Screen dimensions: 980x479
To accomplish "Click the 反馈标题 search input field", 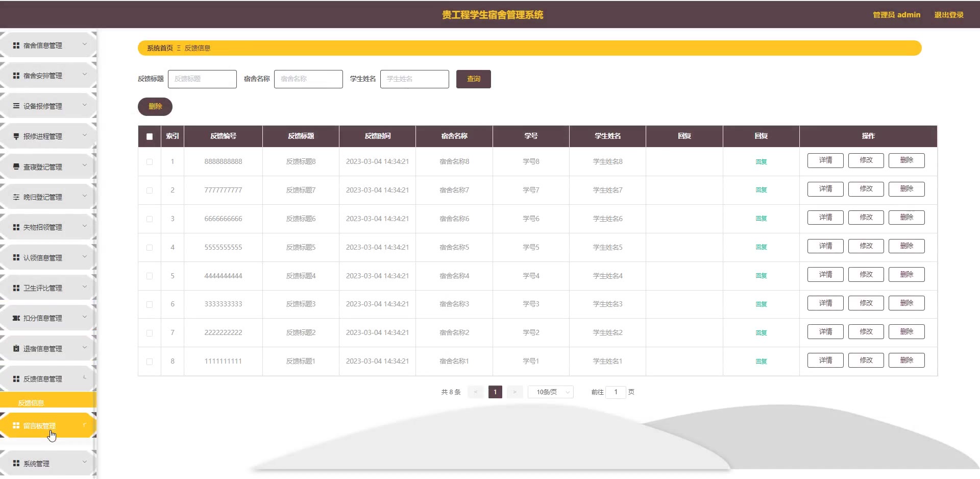I will click(202, 79).
